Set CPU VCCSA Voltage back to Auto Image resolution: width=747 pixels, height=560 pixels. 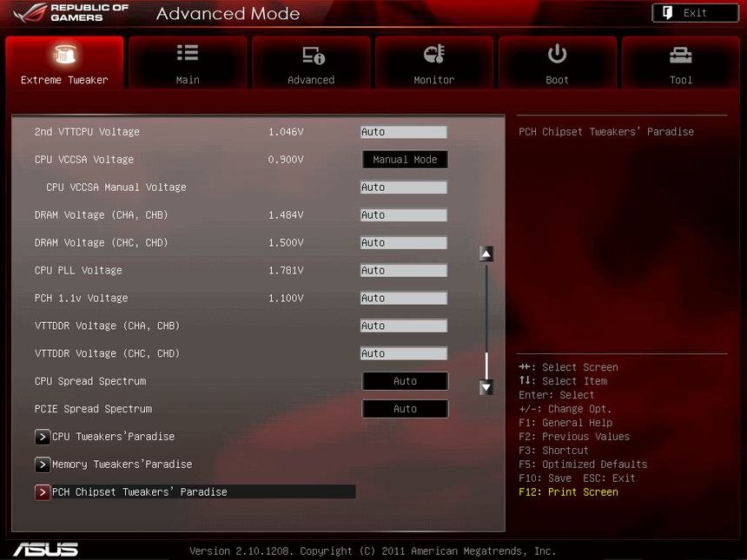[404, 159]
